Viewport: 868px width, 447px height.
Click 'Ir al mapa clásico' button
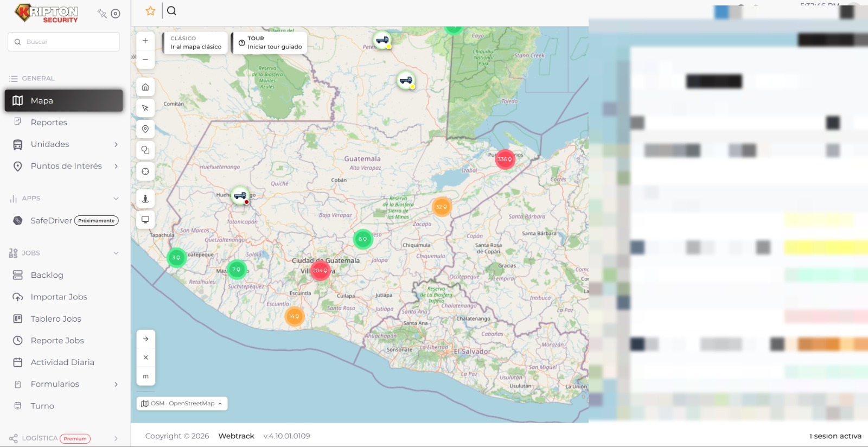click(x=195, y=43)
